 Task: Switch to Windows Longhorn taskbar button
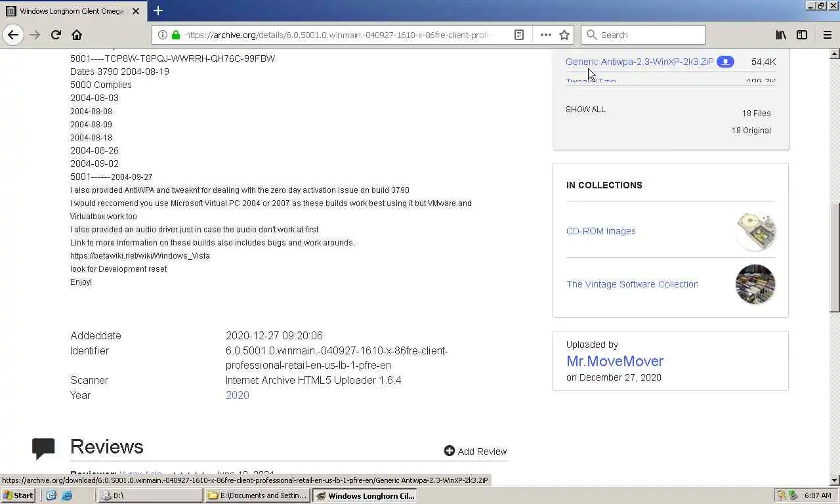364,495
